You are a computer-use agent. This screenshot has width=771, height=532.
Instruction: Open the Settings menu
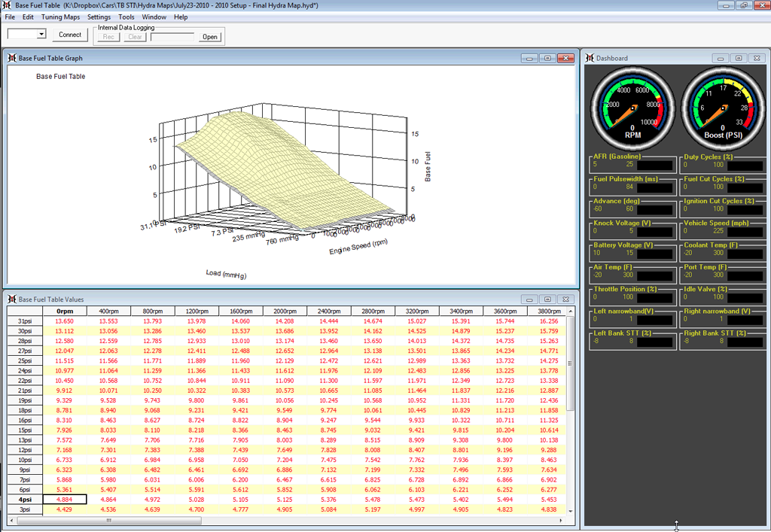click(x=99, y=17)
